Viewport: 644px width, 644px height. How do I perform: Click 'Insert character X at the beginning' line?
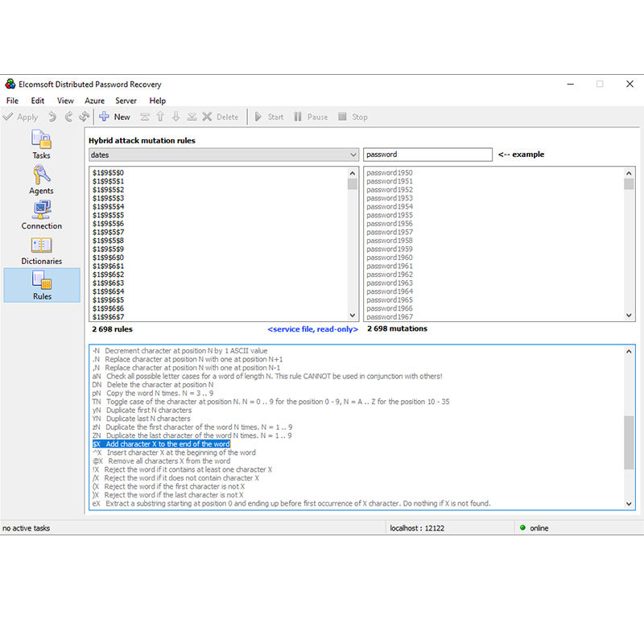pos(174,452)
